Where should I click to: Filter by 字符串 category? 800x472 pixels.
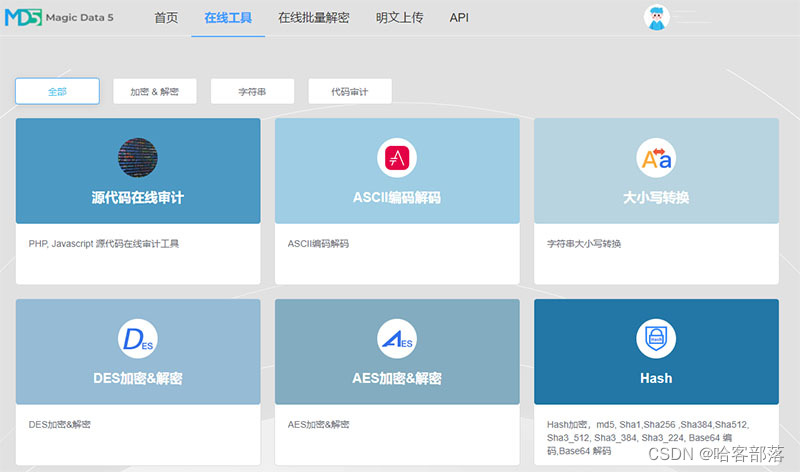point(253,91)
